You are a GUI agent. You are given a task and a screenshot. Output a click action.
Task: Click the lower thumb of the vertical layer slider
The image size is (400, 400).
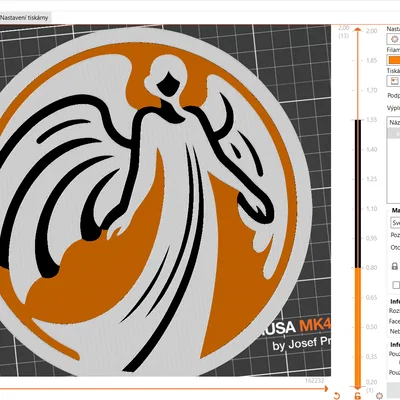358,387
